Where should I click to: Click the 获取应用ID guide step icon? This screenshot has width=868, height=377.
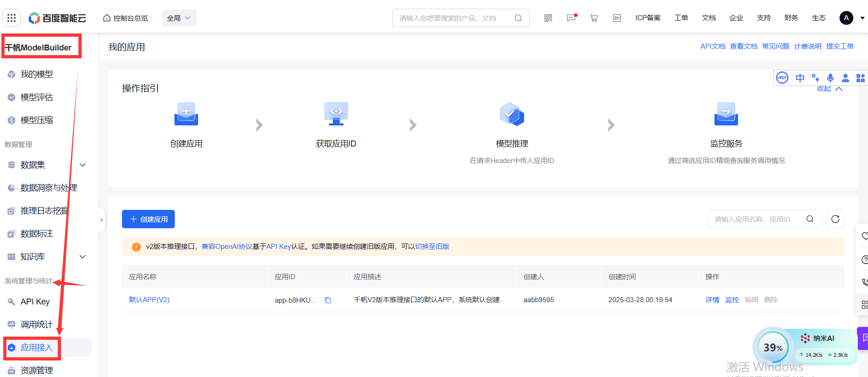pos(336,114)
